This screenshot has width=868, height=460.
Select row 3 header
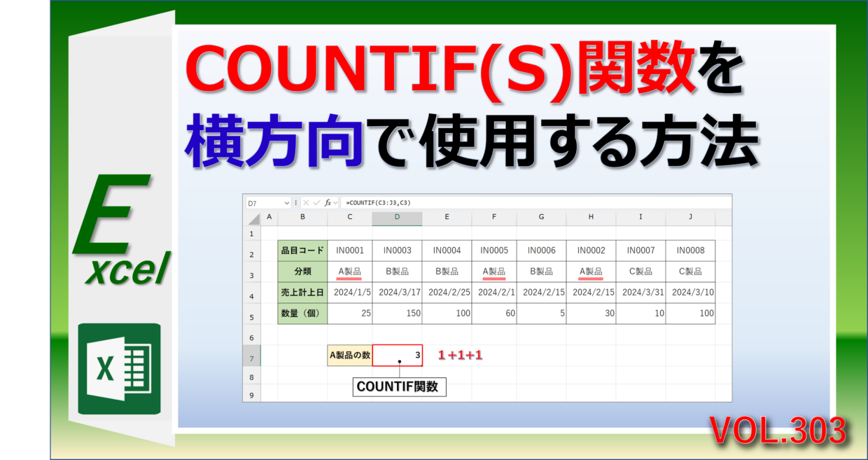252,272
